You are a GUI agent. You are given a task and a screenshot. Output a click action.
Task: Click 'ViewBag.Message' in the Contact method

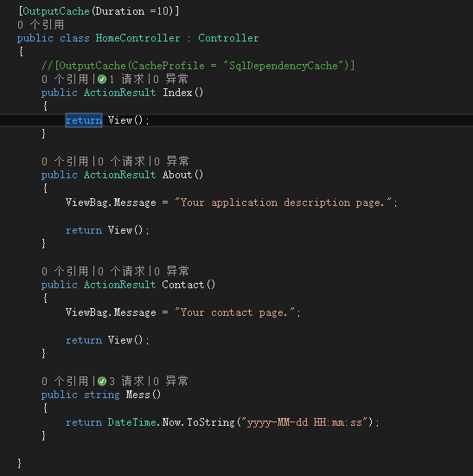coord(111,312)
